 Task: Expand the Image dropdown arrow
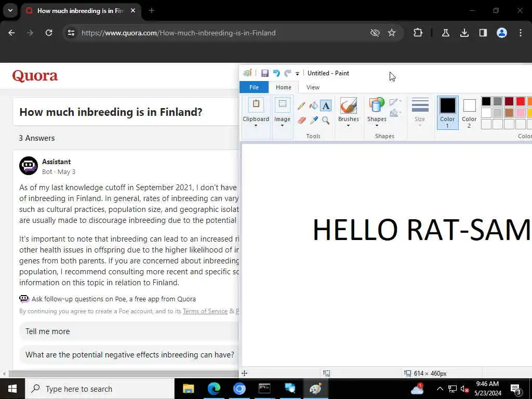282,126
